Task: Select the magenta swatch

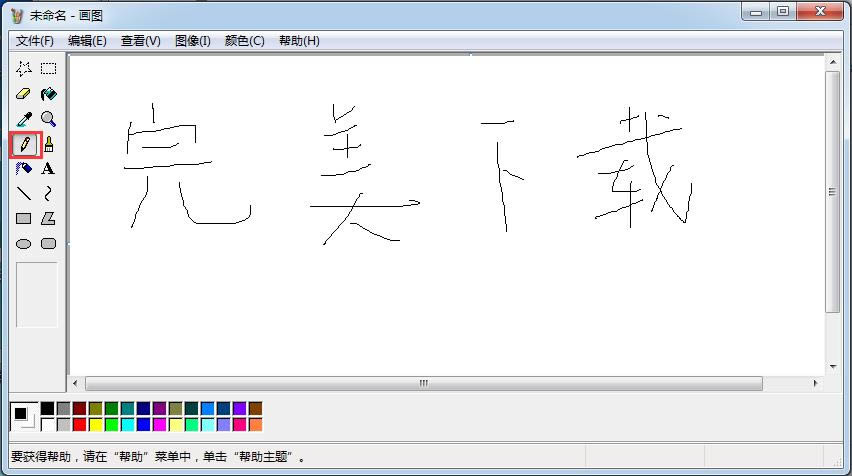Action: pos(159,424)
